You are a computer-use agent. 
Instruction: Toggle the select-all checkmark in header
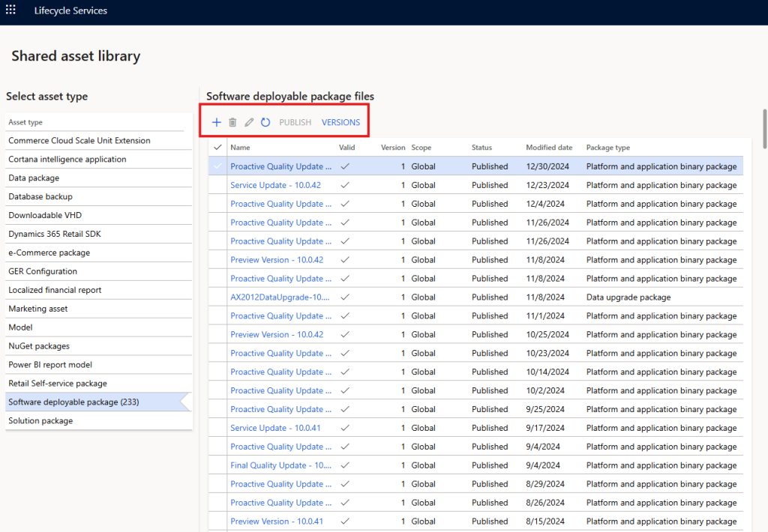[218, 148]
